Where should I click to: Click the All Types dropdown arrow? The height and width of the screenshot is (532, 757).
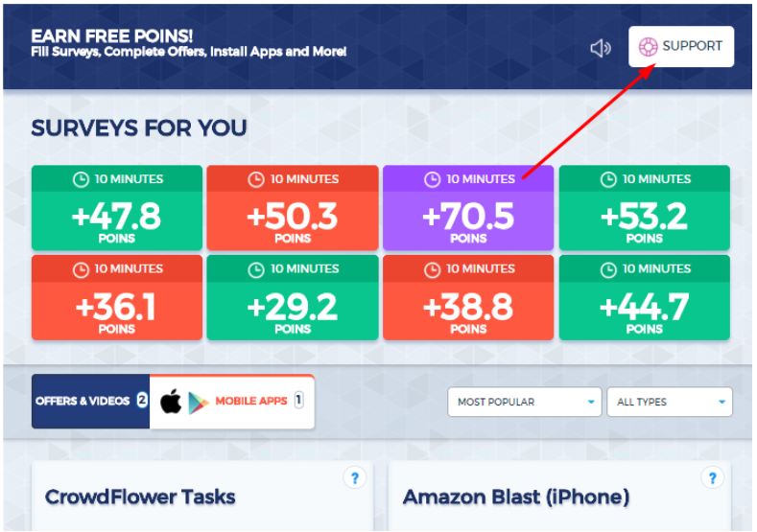[x=722, y=402]
